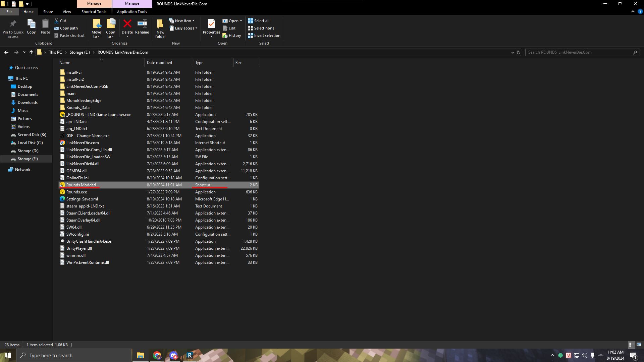This screenshot has width=644, height=362.
Task: Click Invert selection button
Action: [x=264, y=36]
